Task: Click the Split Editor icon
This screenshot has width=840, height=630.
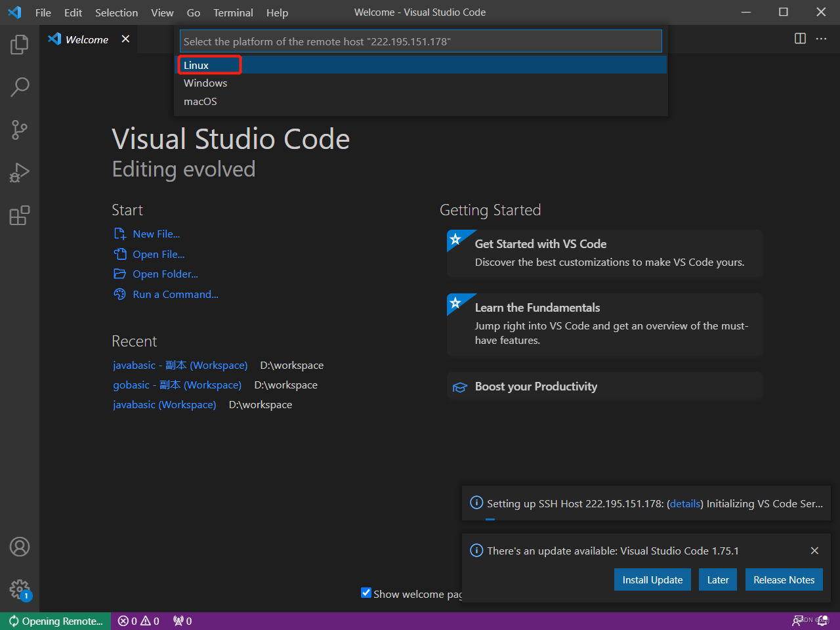Action: point(800,39)
